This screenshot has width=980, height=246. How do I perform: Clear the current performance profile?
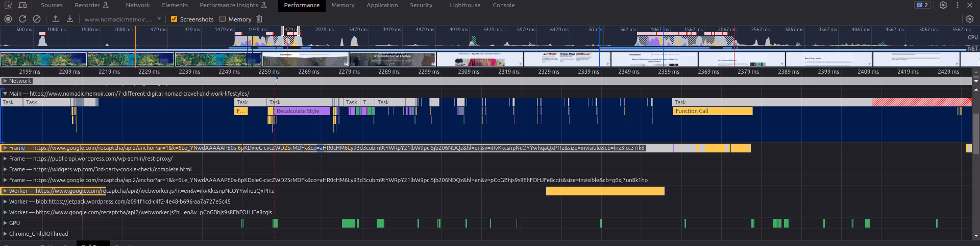tap(37, 19)
